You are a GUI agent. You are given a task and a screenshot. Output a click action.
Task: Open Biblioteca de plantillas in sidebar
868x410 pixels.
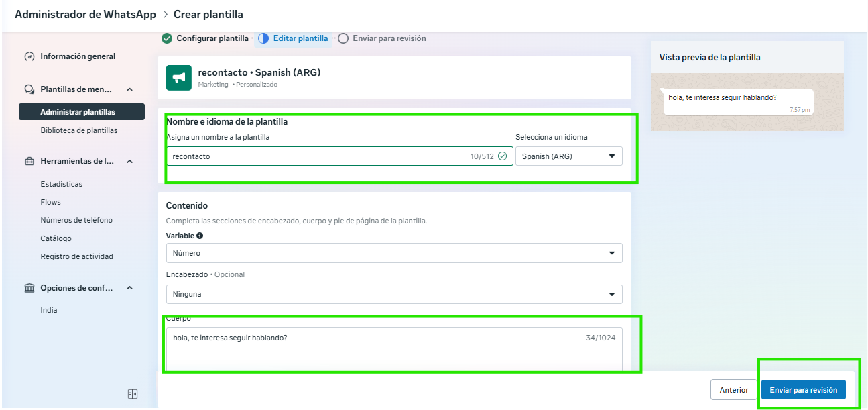point(78,130)
